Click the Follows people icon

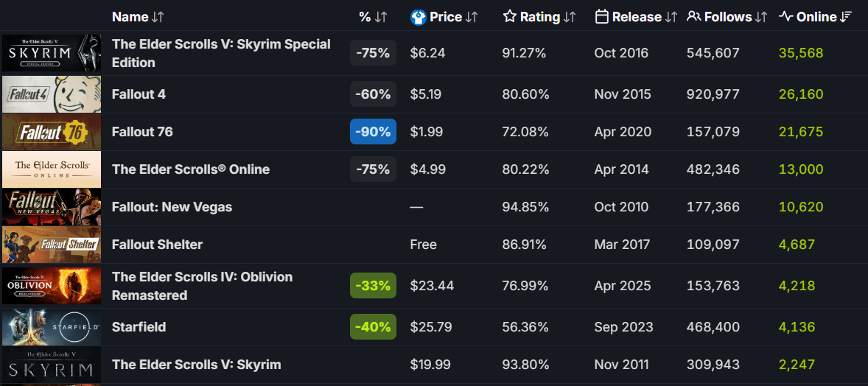[x=693, y=17]
